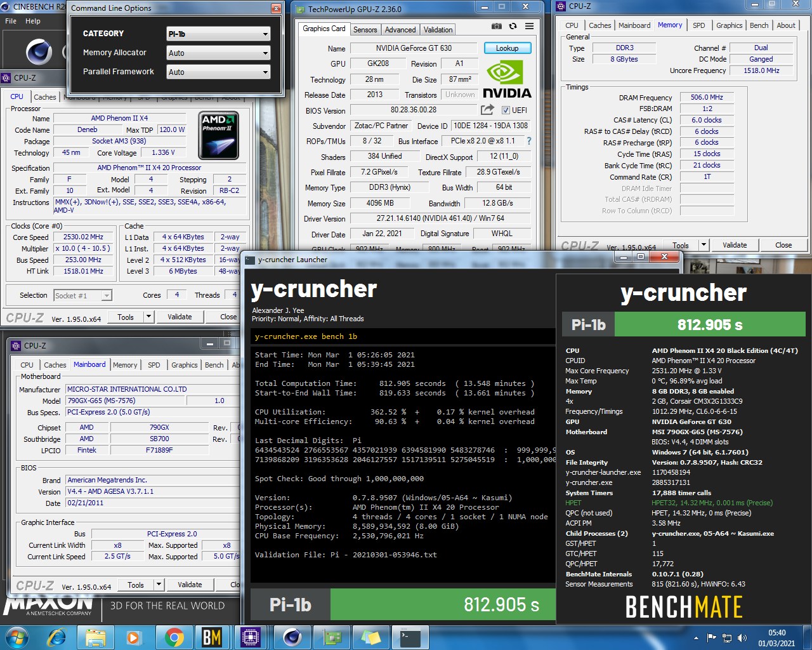Viewport: 812px width, 650px height.
Task: Open the CATEGORY Pi-1b dropdown
Action: [x=218, y=34]
